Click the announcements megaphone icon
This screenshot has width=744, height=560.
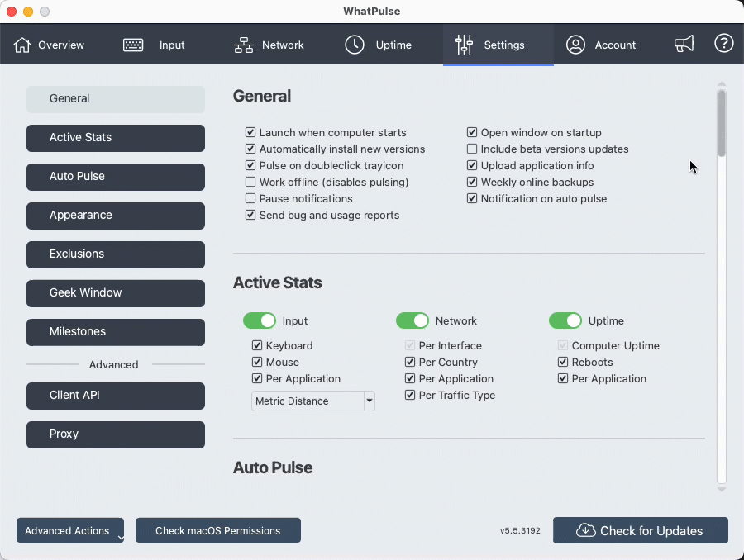pos(684,44)
